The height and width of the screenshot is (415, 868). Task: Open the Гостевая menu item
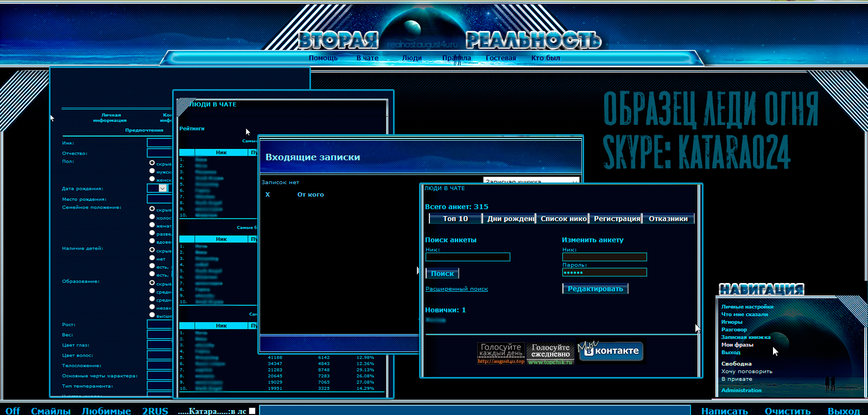point(500,58)
